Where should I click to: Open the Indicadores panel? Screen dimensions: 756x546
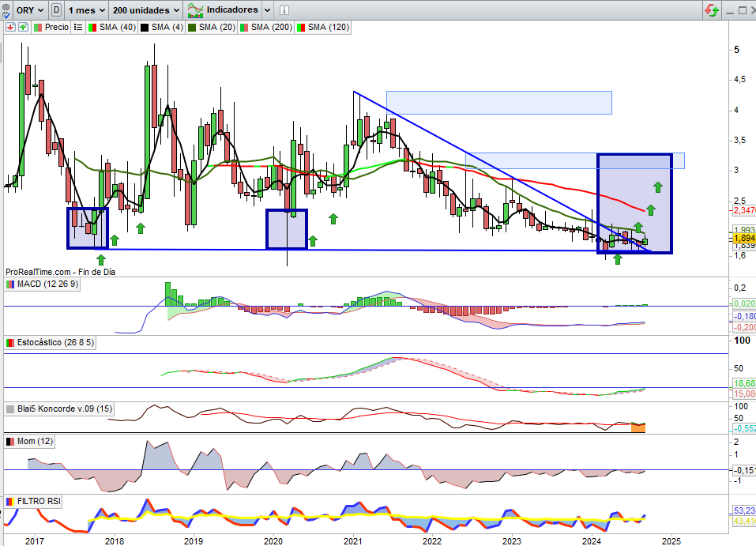coord(224,9)
